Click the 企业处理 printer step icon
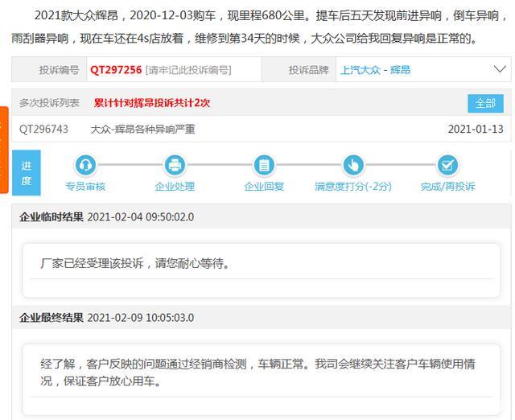 coord(175,164)
